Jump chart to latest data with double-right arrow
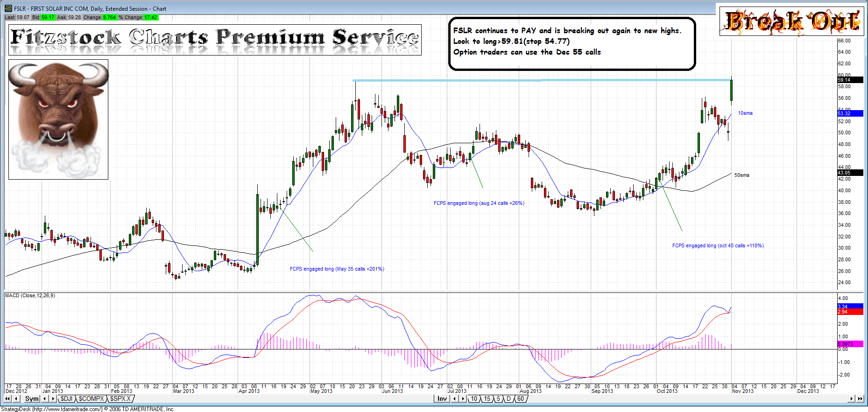Image resolution: width=868 pixels, height=412 pixels. [x=860, y=398]
